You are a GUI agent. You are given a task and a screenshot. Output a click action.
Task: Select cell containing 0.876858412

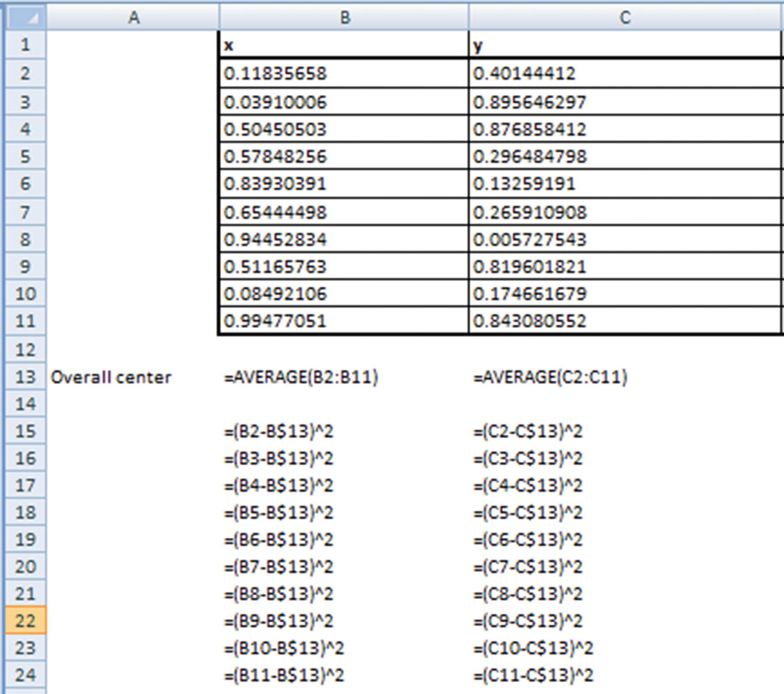626,129
